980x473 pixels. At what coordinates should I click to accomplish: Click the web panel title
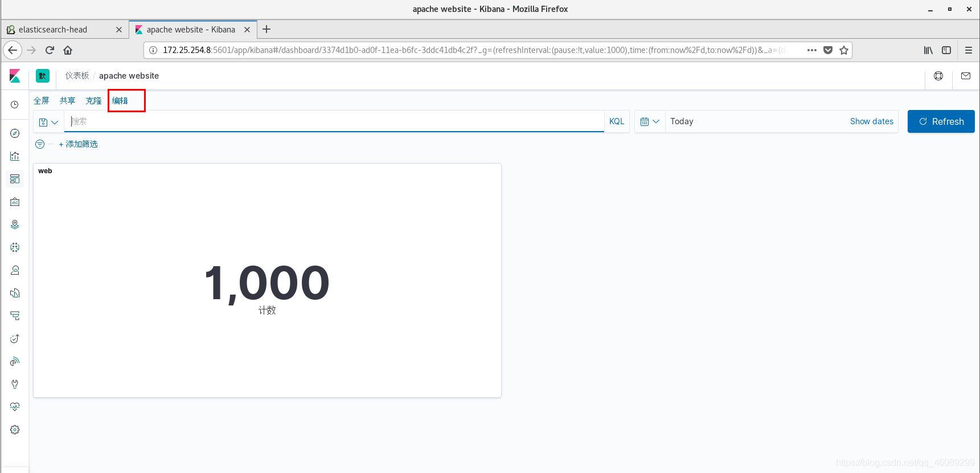pyautogui.click(x=45, y=171)
